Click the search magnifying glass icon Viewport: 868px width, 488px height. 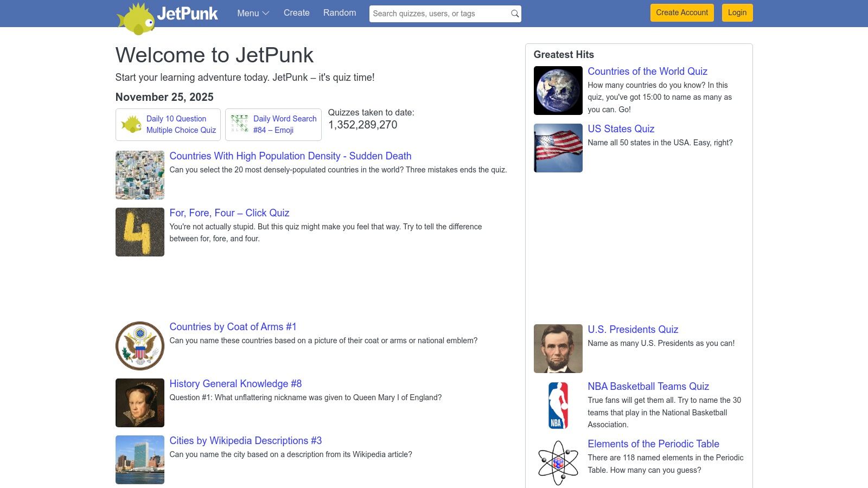[513, 13]
